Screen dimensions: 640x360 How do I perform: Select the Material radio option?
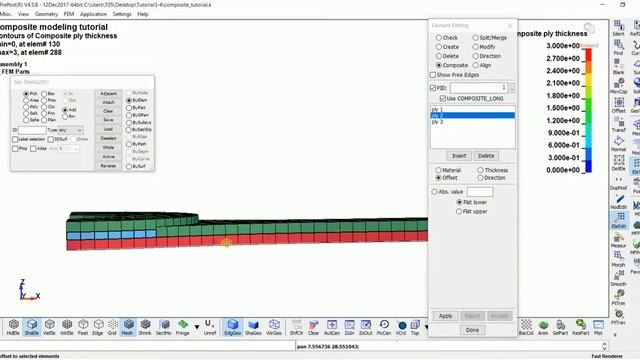point(438,170)
